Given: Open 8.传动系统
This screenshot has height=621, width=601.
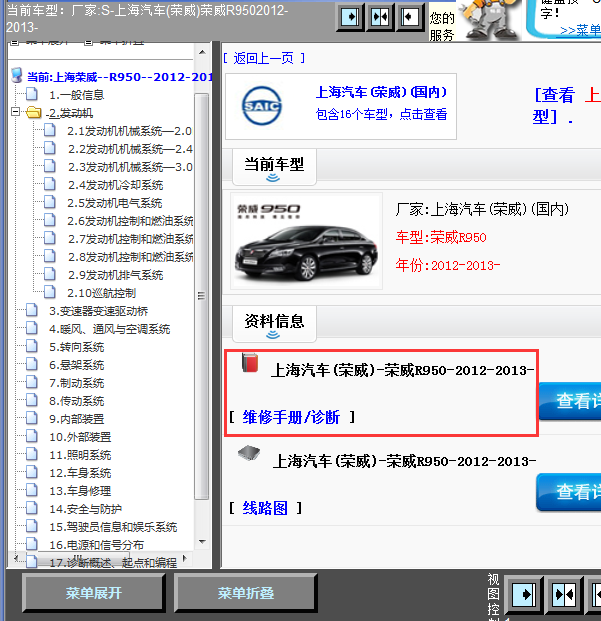Looking at the screenshot, I should click(76, 401).
